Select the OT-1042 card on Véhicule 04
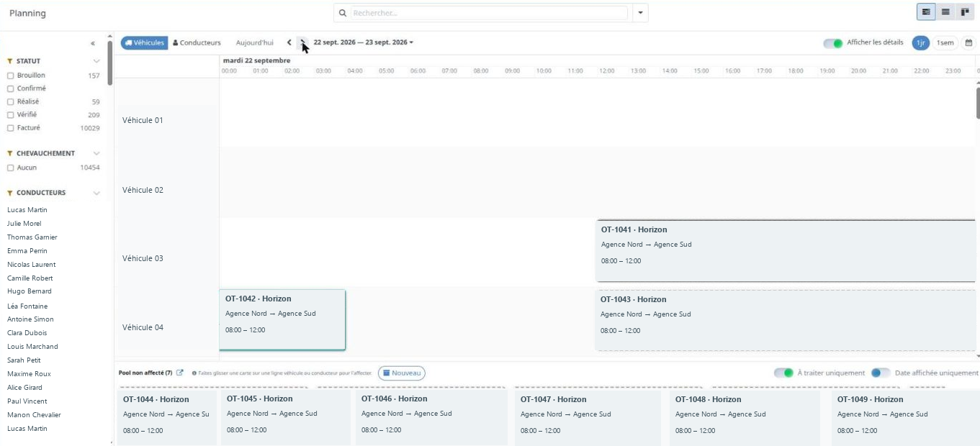The height and width of the screenshot is (446, 980). 282,320
